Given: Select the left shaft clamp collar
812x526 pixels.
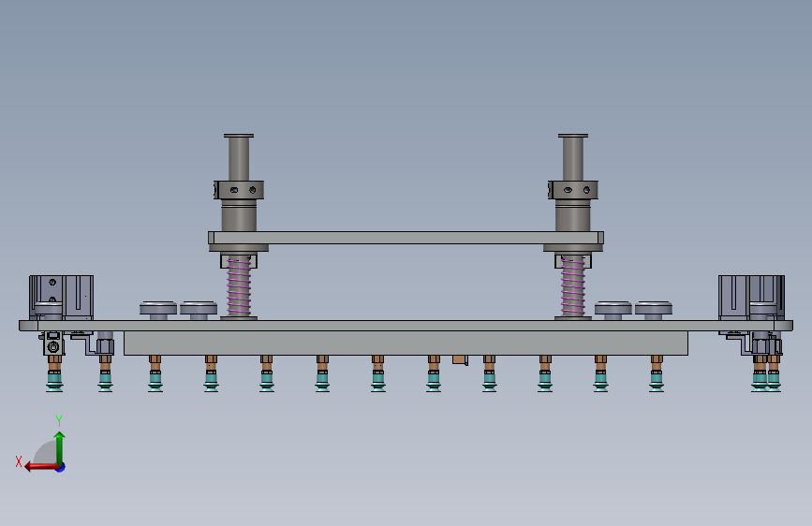Looking at the screenshot, I should point(239,190).
